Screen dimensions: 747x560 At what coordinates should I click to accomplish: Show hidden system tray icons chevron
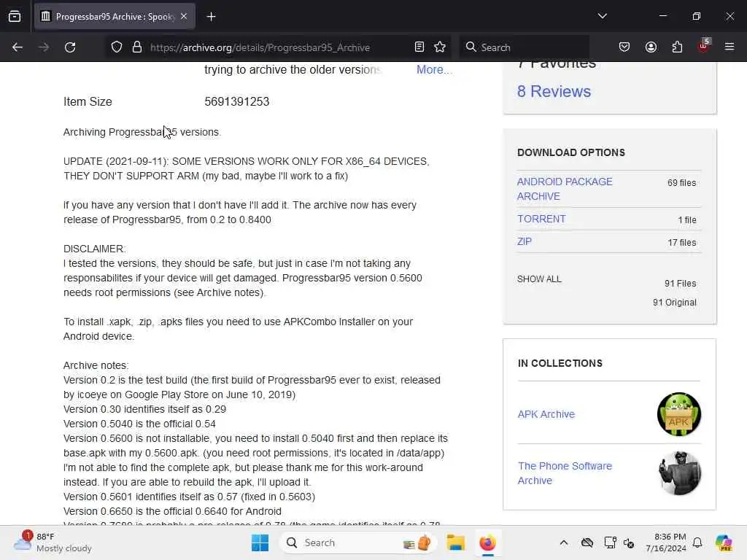[564, 542]
